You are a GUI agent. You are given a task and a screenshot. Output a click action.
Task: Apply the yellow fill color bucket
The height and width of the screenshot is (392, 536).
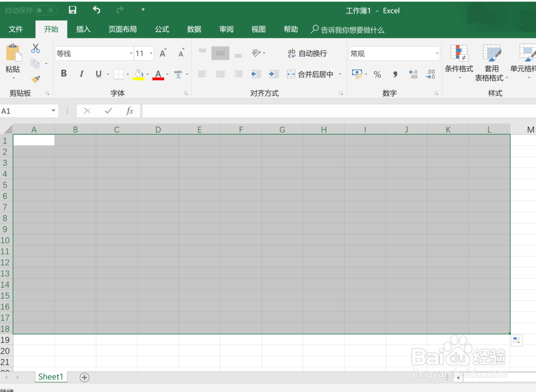(138, 74)
